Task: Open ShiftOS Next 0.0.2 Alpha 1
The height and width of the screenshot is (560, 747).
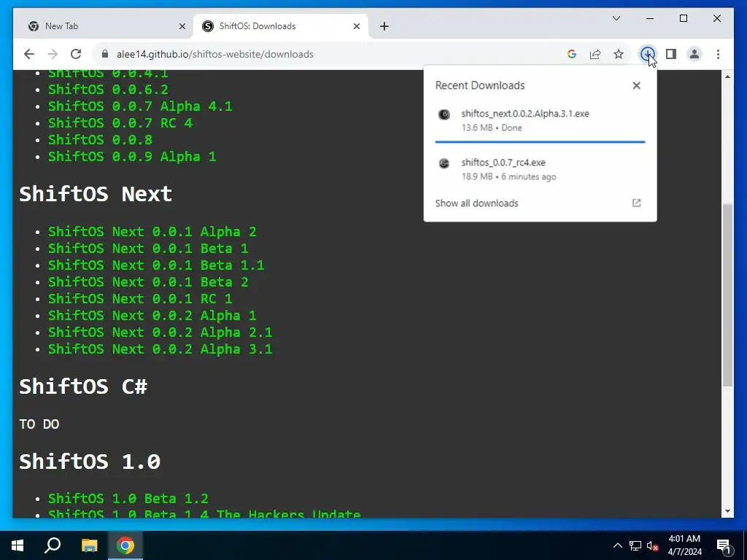Action: point(152,316)
